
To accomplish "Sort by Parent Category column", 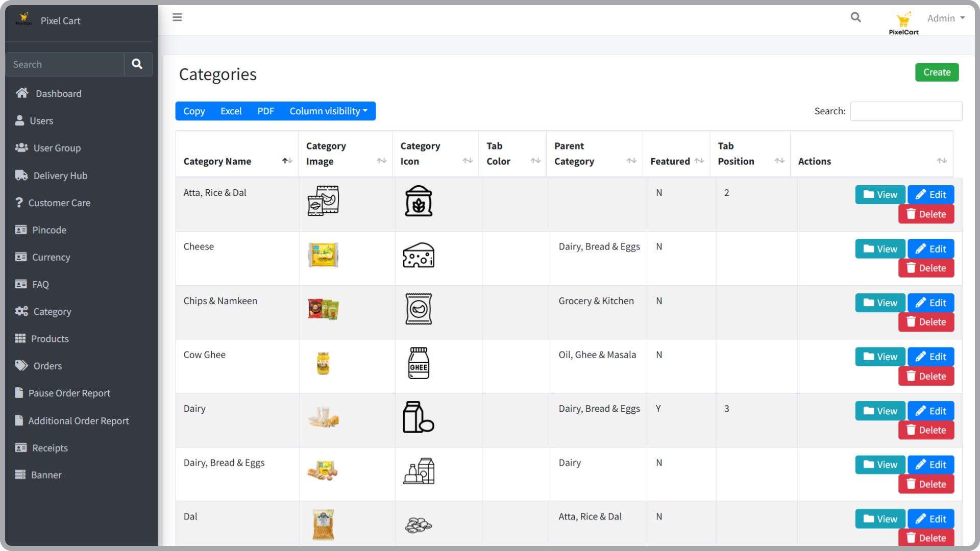I will tap(595, 154).
